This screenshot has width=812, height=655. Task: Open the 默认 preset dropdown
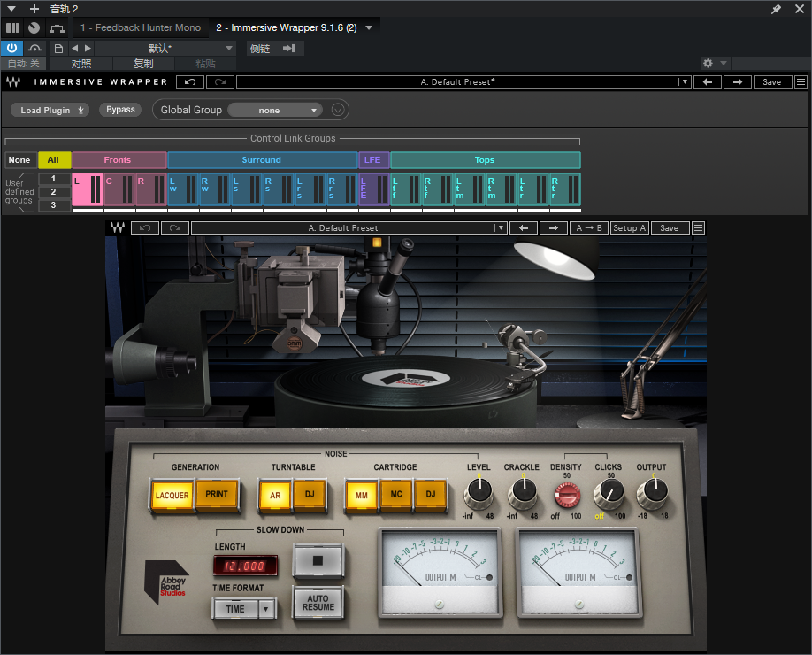165,48
